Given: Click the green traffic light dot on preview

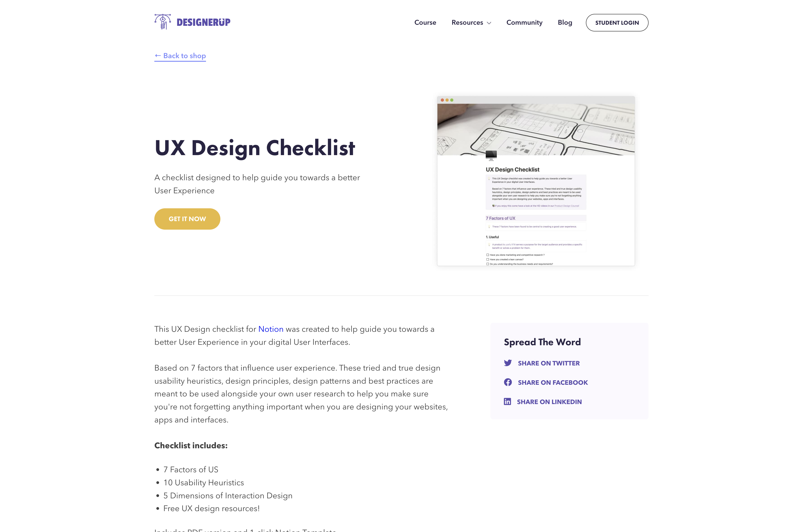Looking at the screenshot, I should [x=452, y=99].
